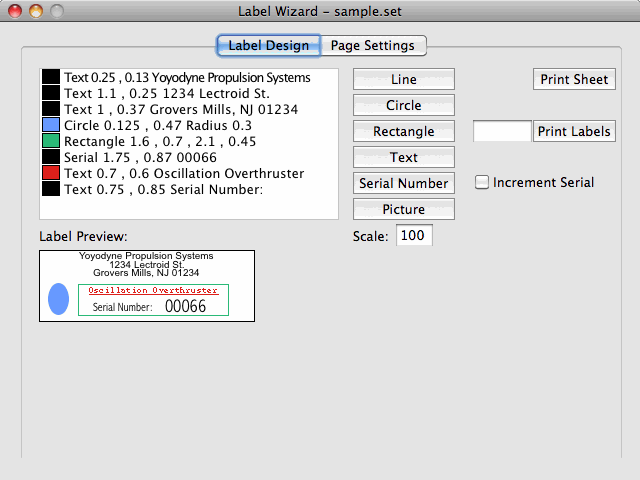Click the red swatch for Oscillation Overthruster
Screen dimensions: 640x480
point(51,173)
